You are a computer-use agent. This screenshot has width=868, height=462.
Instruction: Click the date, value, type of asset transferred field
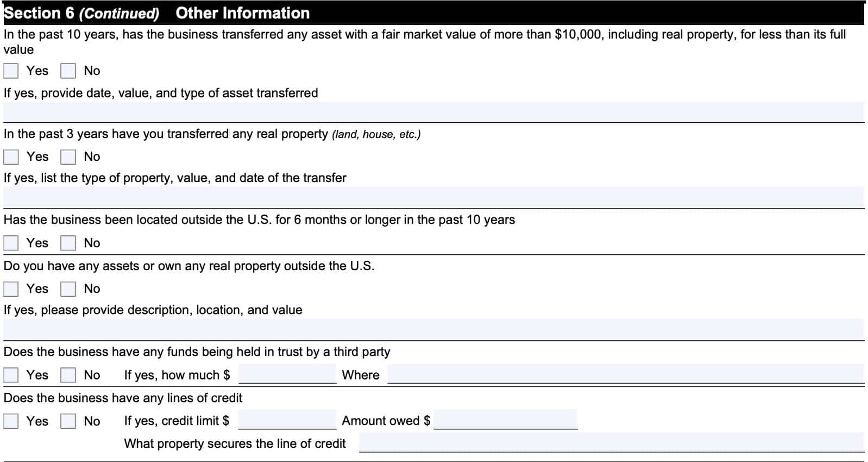433,112
